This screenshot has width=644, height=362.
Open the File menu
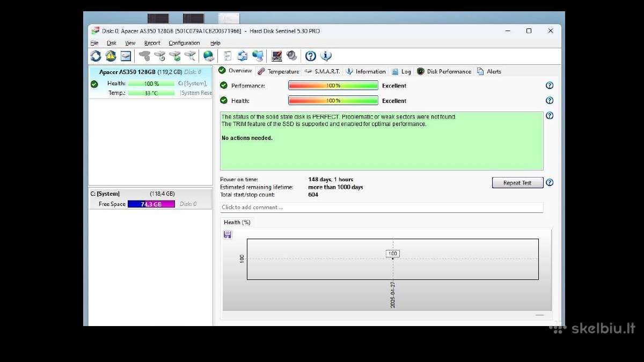[94, 43]
